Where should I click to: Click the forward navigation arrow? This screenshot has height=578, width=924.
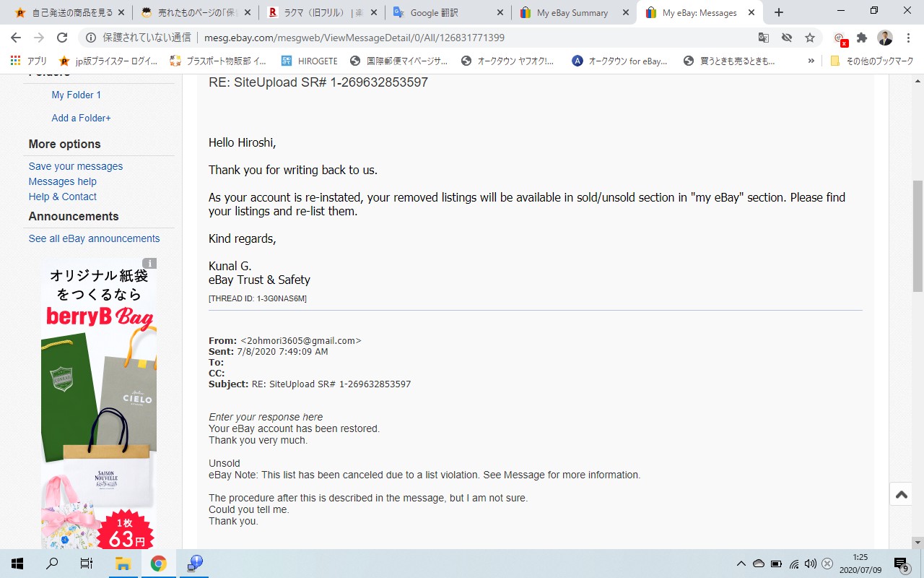(39, 38)
